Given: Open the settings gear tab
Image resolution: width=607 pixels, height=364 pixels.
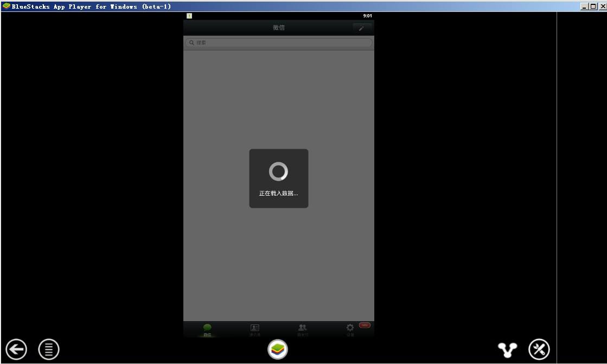Looking at the screenshot, I should [350, 330].
